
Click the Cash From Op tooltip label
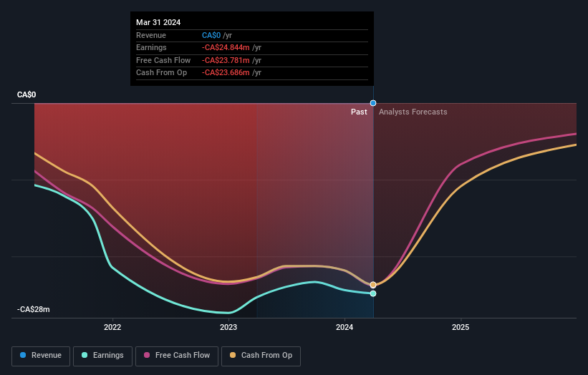161,73
